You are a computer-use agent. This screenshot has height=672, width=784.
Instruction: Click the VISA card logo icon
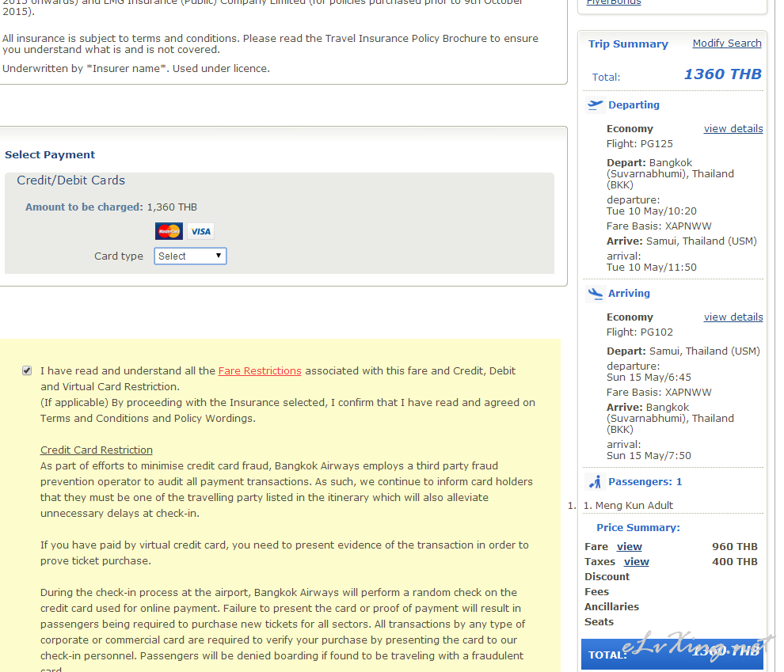pyautogui.click(x=200, y=231)
